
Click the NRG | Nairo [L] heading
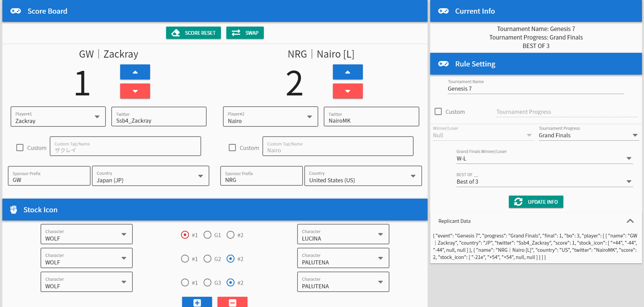[x=321, y=54]
